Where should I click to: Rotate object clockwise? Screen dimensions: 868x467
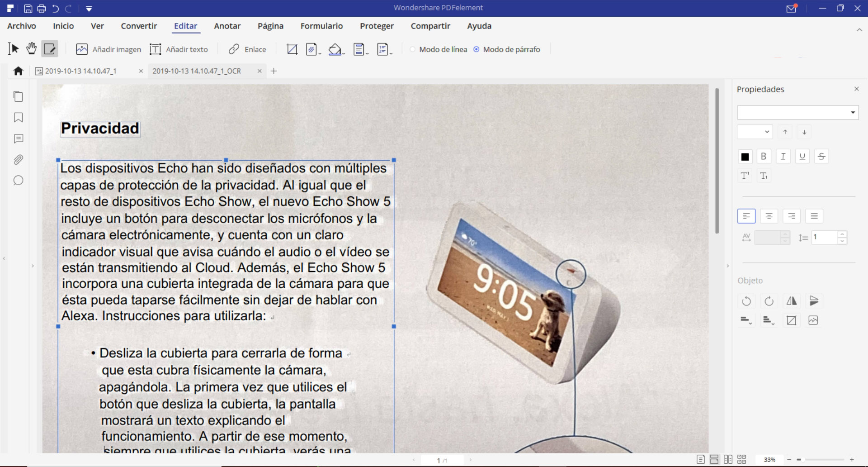coord(769,301)
